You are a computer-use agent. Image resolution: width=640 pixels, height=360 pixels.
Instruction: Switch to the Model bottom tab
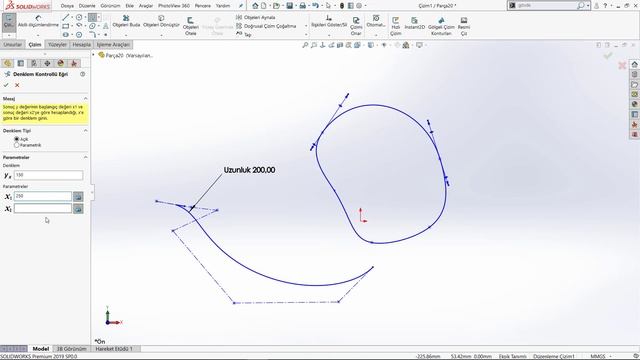point(40,349)
